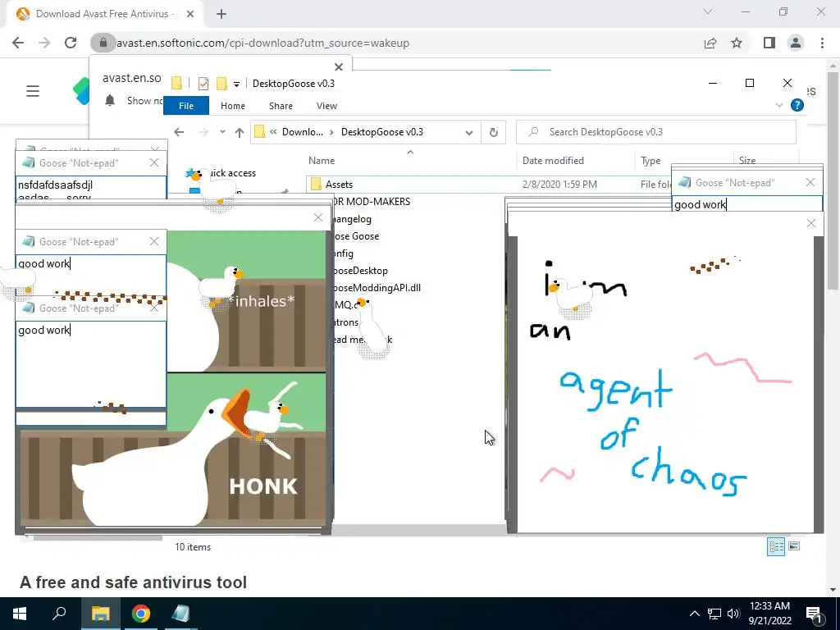Screen dimensions: 840x630
Task: Open Chrome side panel
Action: 769,43
